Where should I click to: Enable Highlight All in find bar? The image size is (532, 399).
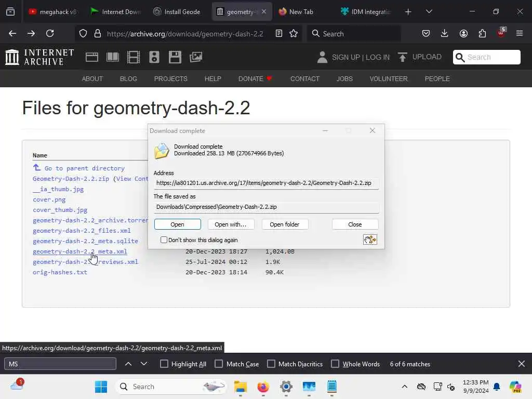(x=164, y=364)
